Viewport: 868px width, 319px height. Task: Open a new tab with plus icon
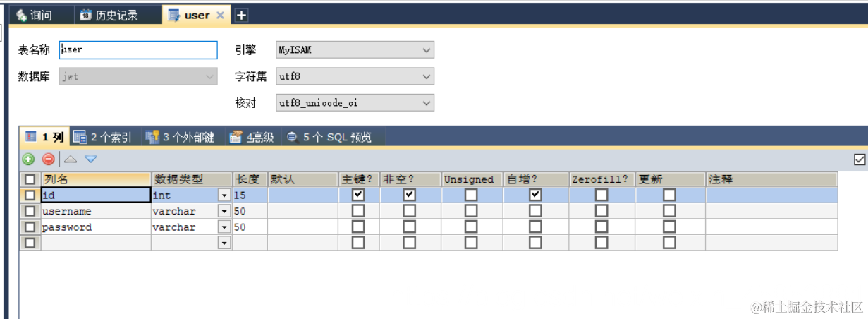click(x=240, y=15)
